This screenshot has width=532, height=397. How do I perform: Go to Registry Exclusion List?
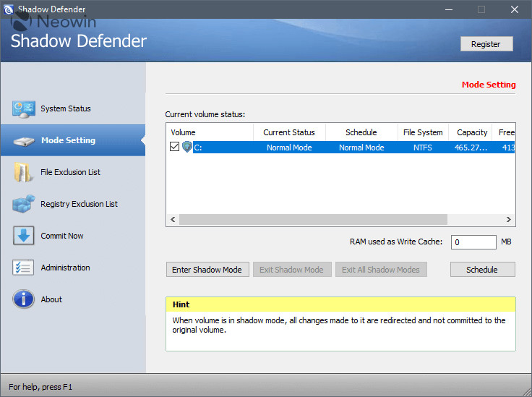click(79, 204)
